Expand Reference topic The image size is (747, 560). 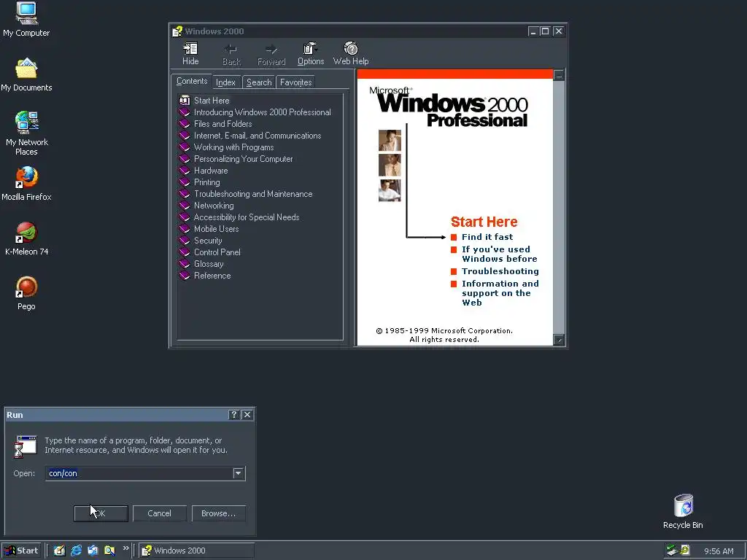212,276
